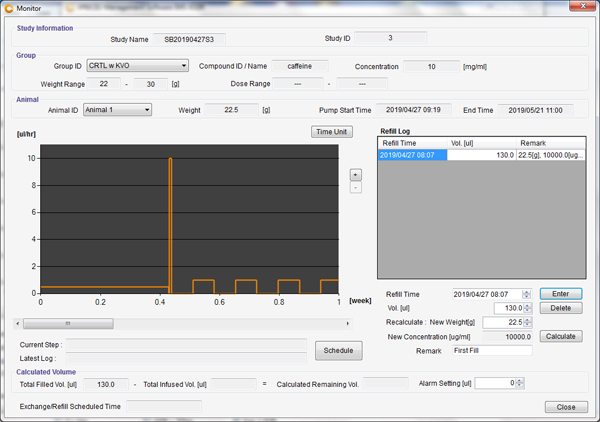Open the Animal ID dropdown
This screenshot has width=600, height=422.
[x=117, y=110]
